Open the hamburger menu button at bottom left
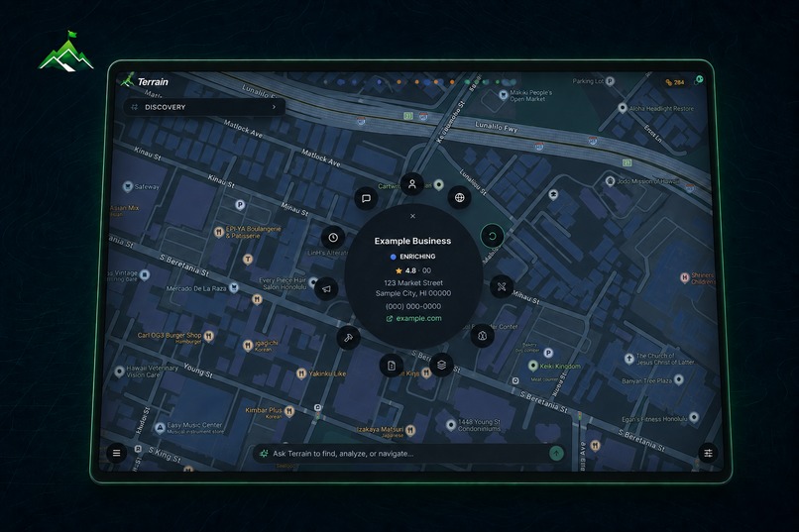Image resolution: width=799 pixels, height=532 pixels. (x=116, y=453)
